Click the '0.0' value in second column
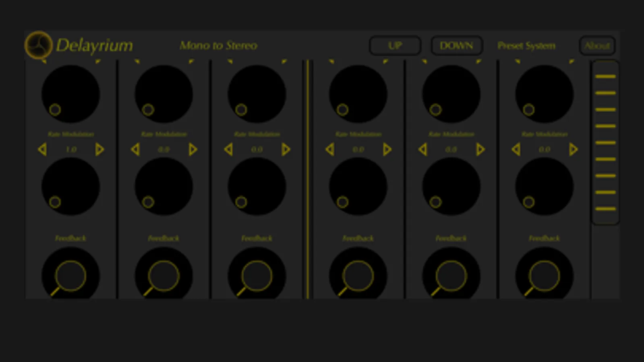644x362 pixels. pos(164,150)
